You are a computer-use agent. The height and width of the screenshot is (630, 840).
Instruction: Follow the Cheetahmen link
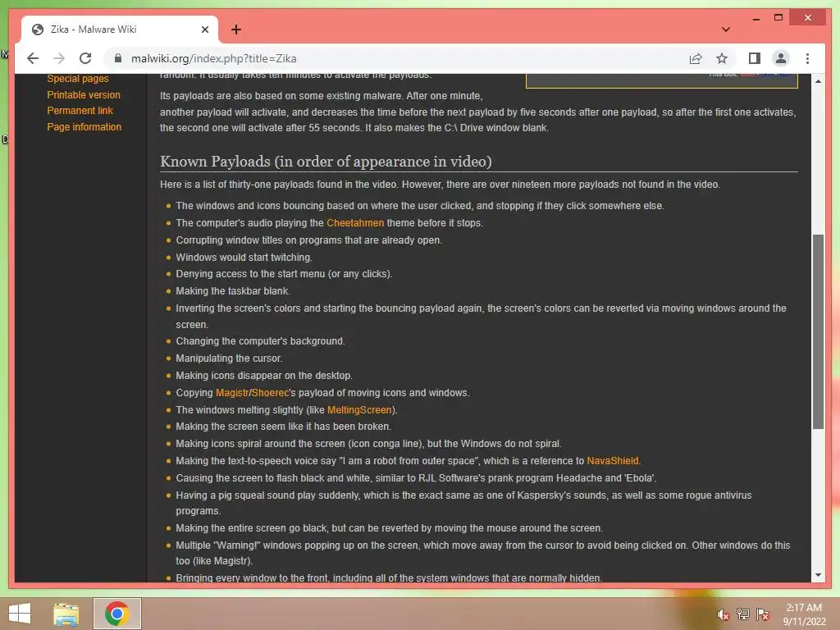click(x=355, y=223)
